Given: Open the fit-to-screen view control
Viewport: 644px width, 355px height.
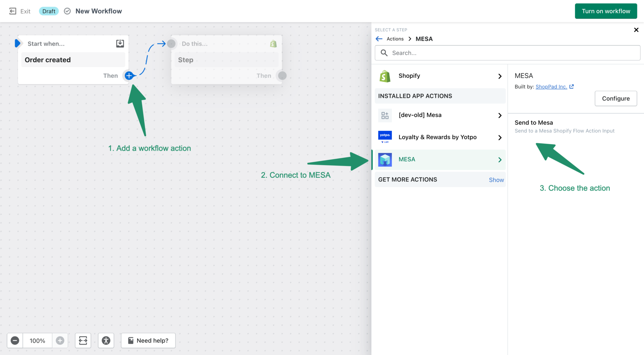Looking at the screenshot, I should [83, 340].
